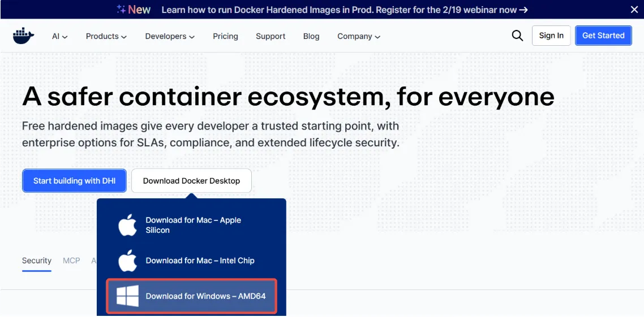Open the Support page

[x=271, y=36]
